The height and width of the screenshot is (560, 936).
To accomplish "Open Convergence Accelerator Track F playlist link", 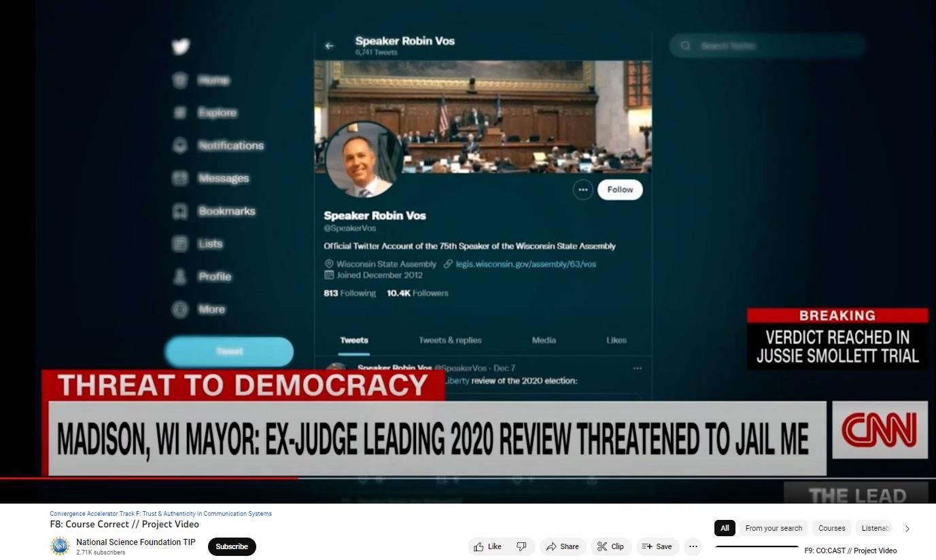I will 160,514.
